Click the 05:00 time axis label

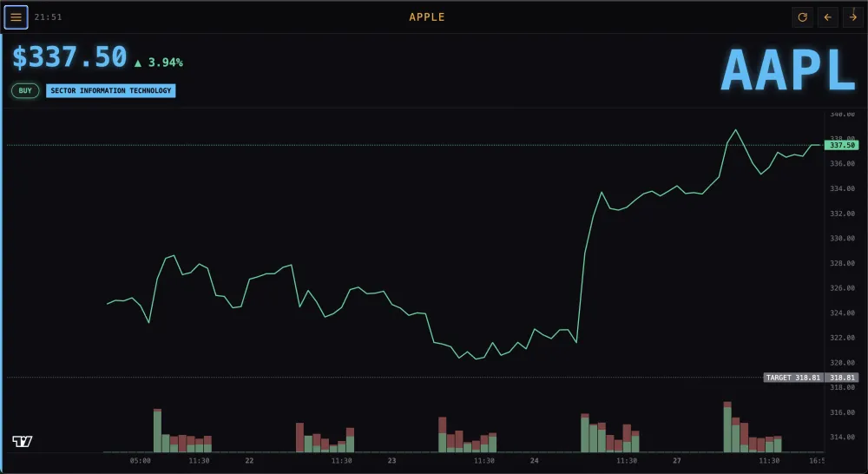tap(140, 461)
